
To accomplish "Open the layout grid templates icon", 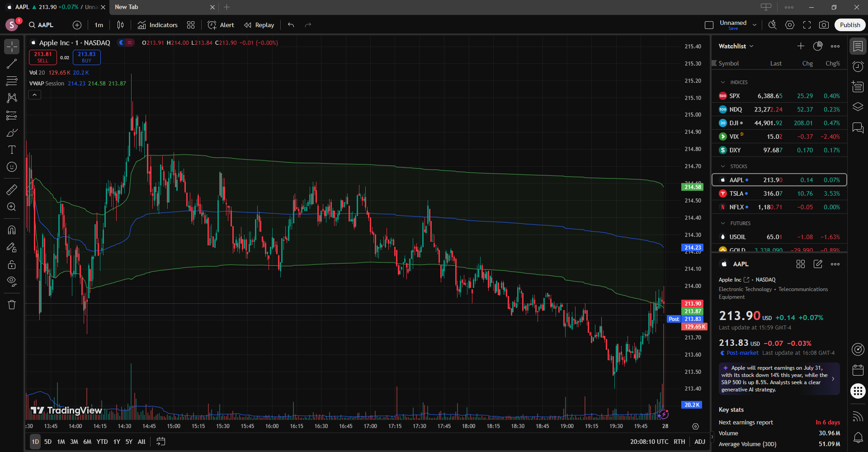I will click(x=191, y=25).
